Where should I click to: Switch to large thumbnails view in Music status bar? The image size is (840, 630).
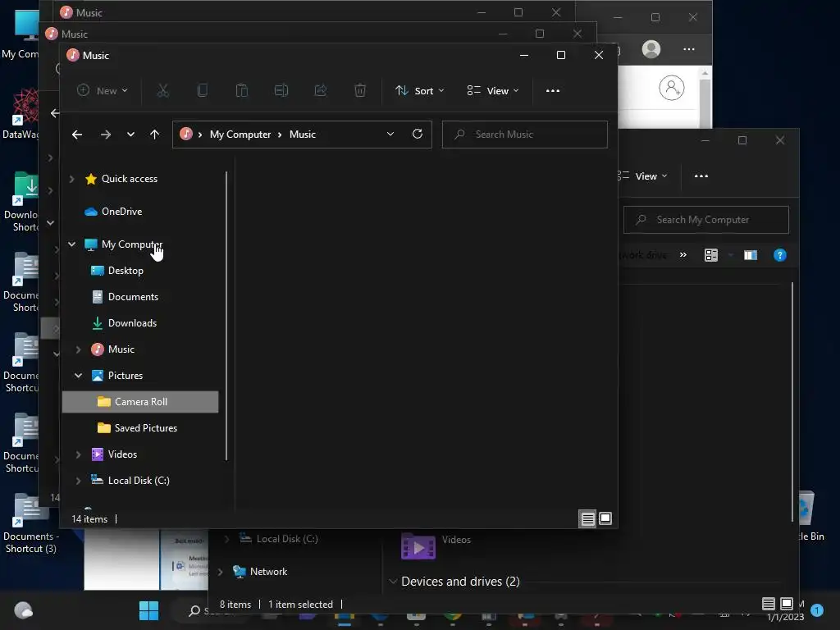click(605, 518)
